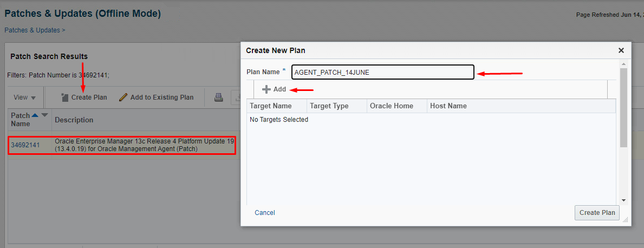Click the dialog resize grip corner

point(626,220)
